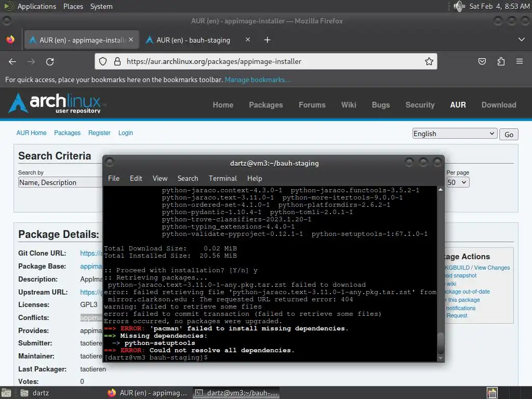Open AUR in the Arch navigation

tap(458, 105)
